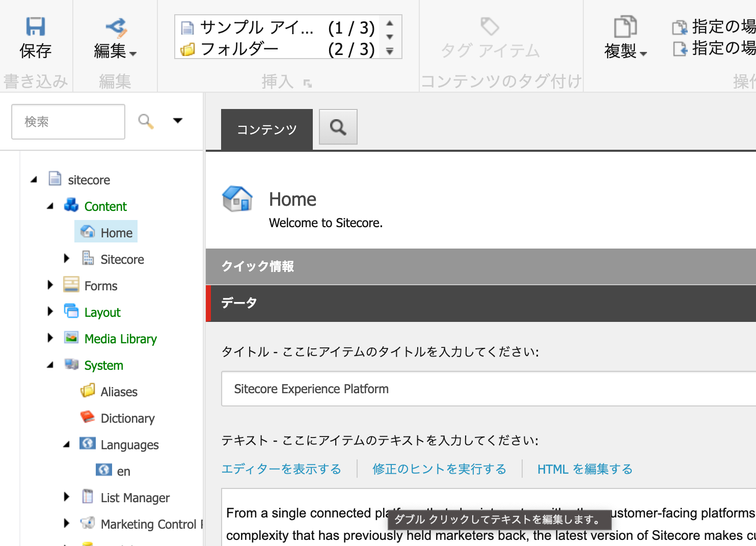Click the Sitecore building icon
756x546 pixels.
(x=88, y=258)
